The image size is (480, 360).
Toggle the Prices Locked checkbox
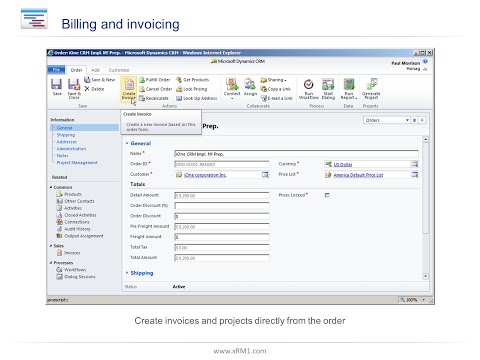click(327, 195)
